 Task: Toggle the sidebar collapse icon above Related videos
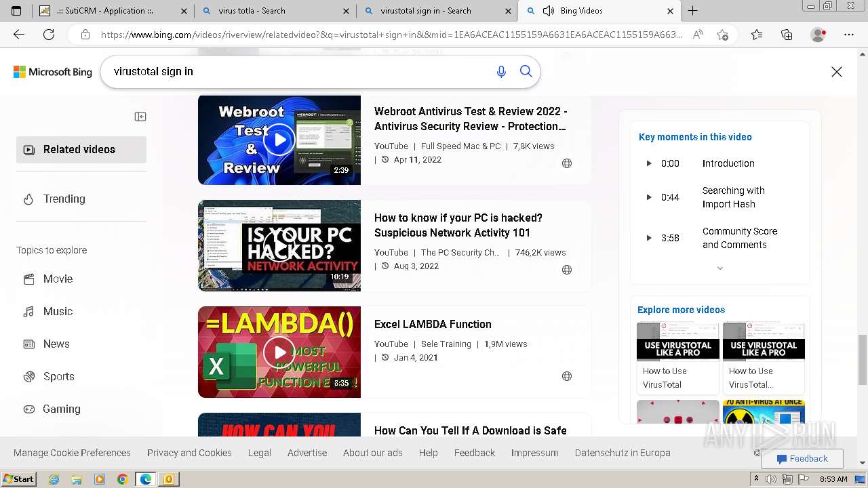(140, 117)
